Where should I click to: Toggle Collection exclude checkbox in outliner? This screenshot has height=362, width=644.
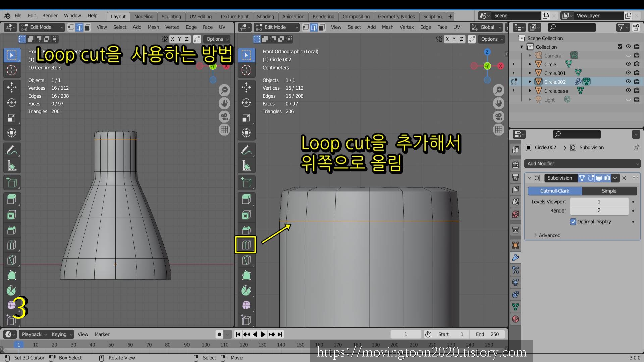click(620, 47)
